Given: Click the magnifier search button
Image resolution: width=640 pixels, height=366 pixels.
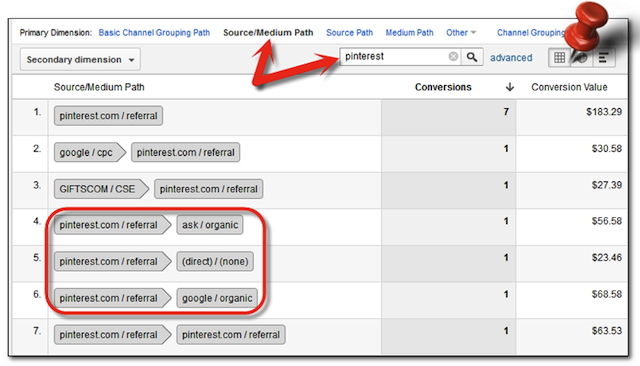Looking at the screenshot, I should tap(472, 57).
